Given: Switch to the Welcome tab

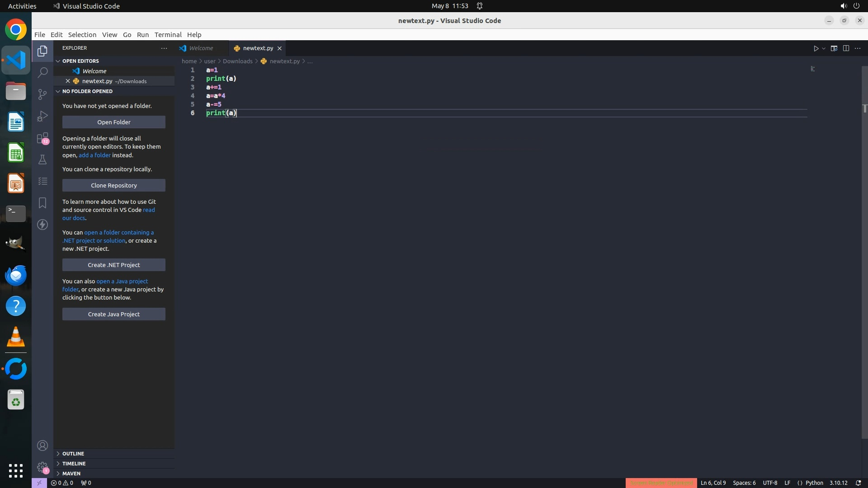Looking at the screenshot, I should (201, 48).
